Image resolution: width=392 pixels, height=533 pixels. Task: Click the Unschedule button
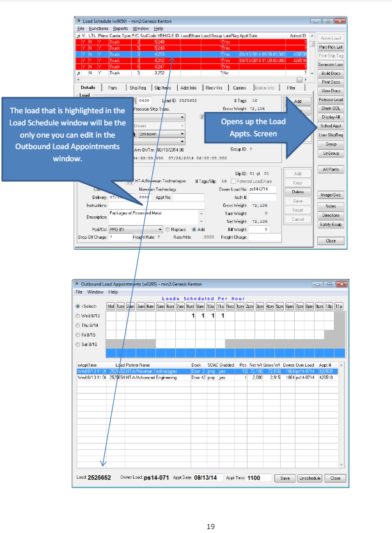[x=310, y=478]
